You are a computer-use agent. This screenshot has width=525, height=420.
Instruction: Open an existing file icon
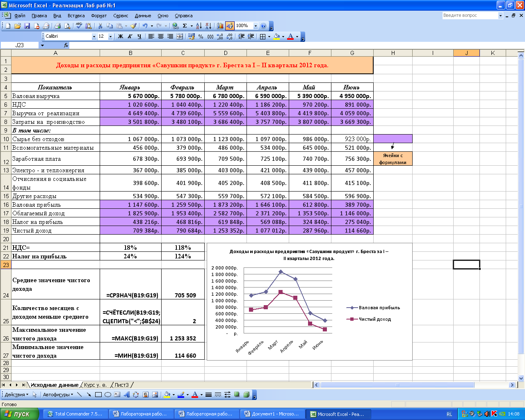click(18, 26)
